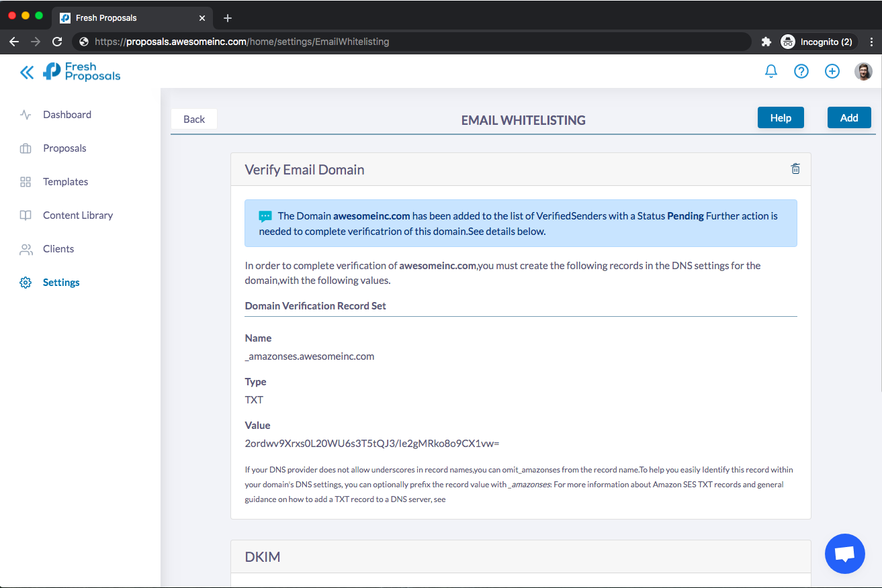Click the plus circle create icon

click(832, 71)
